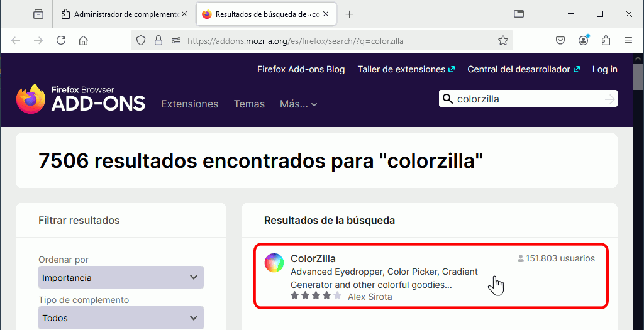Go back to previous page

[16, 40]
